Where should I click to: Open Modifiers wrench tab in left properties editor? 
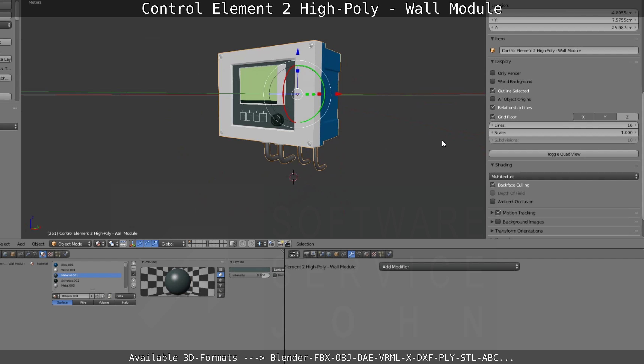[x=28, y=254]
